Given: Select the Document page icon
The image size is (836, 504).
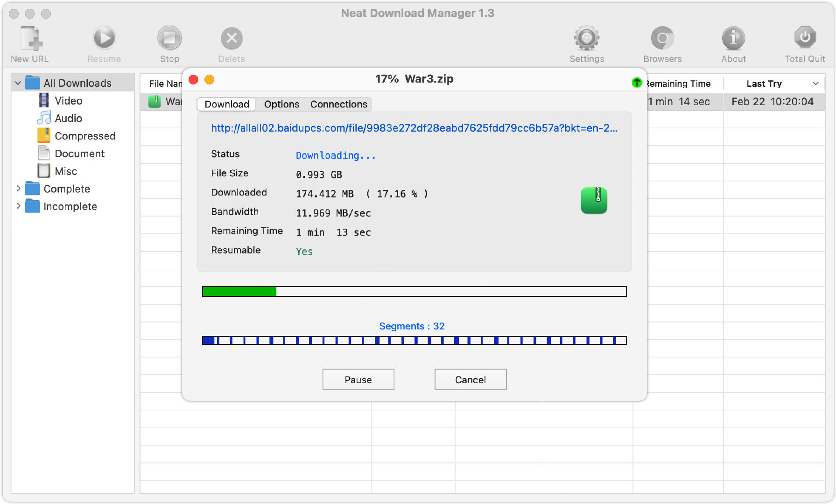Looking at the screenshot, I should tap(44, 153).
